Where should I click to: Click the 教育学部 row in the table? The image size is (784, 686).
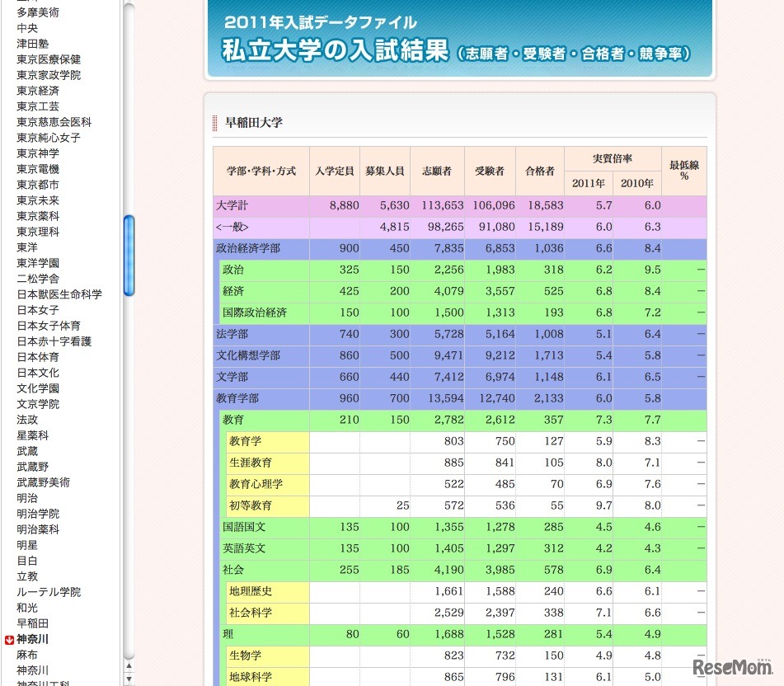(x=237, y=398)
